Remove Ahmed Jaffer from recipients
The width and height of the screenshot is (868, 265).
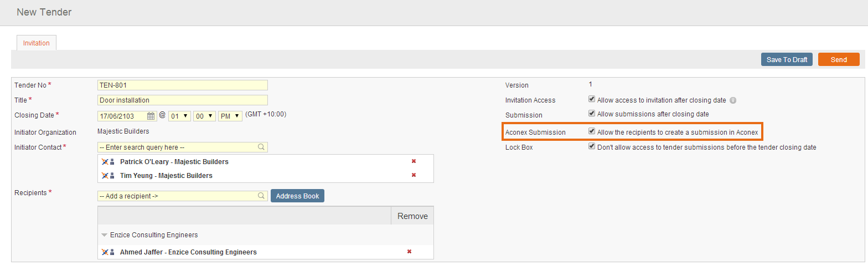point(410,252)
